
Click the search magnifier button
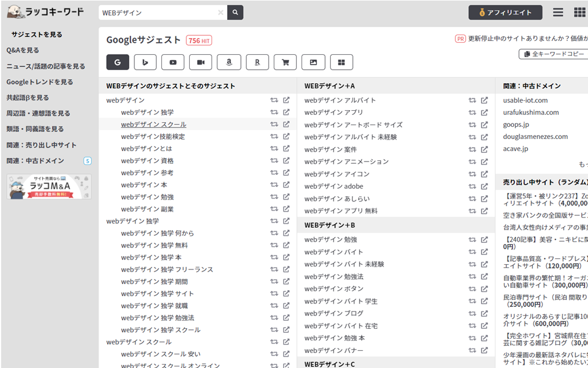pos(235,12)
